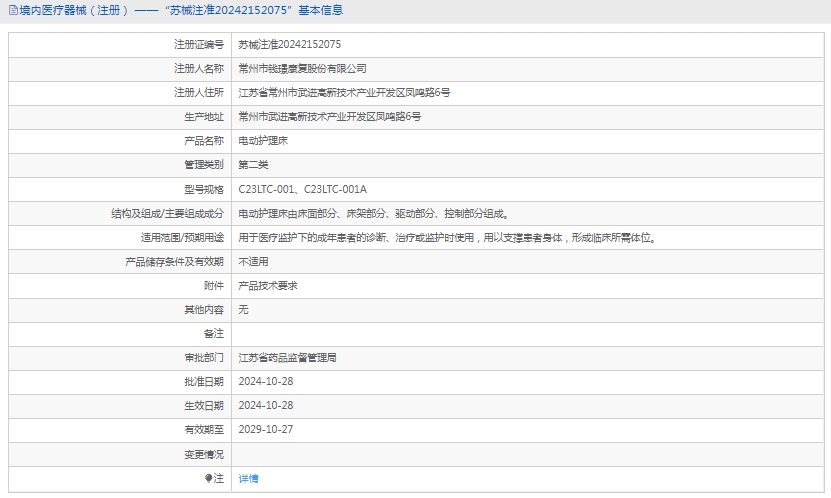Click the 变更情况 row label
Image resolution: width=831 pixels, height=498 pixels.
(x=204, y=454)
